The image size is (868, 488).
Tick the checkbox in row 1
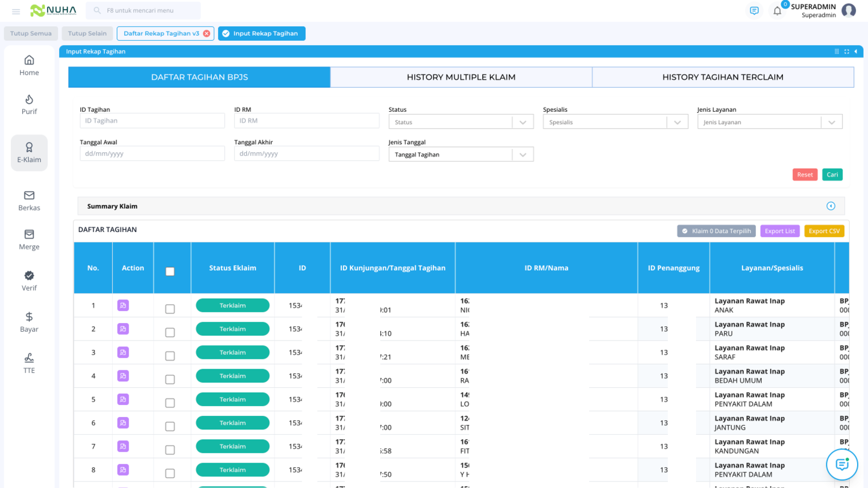coord(170,309)
